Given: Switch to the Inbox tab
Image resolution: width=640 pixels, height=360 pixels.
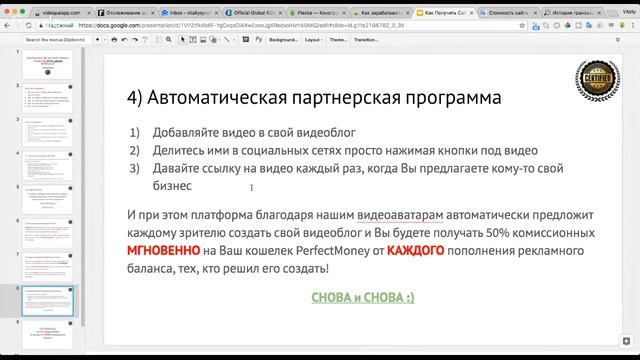Looking at the screenshot, I should 189,13.
